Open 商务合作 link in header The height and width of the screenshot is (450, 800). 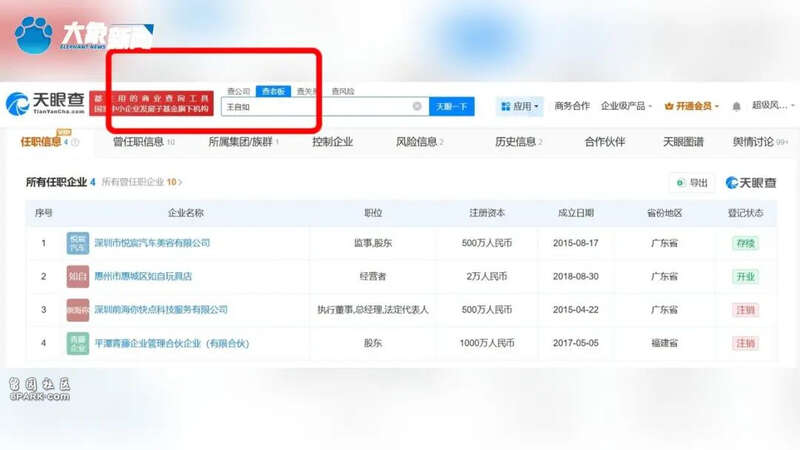(x=572, y=106)
